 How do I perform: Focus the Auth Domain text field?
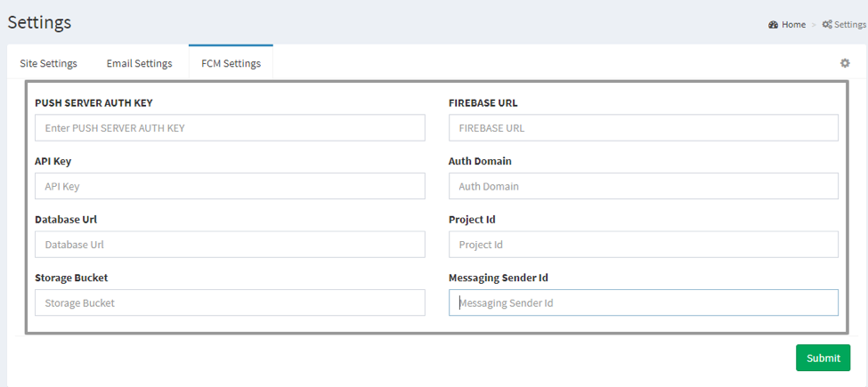(x=643, y=187)
